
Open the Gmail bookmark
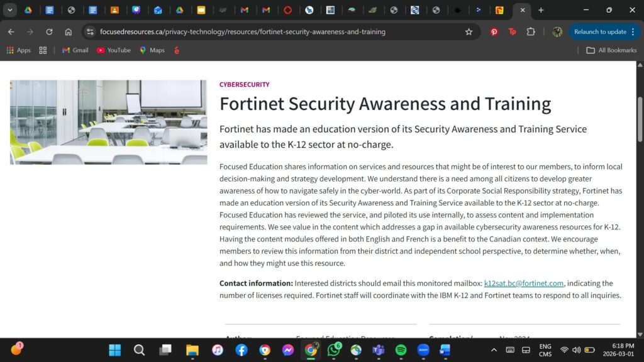pos(75,50)
